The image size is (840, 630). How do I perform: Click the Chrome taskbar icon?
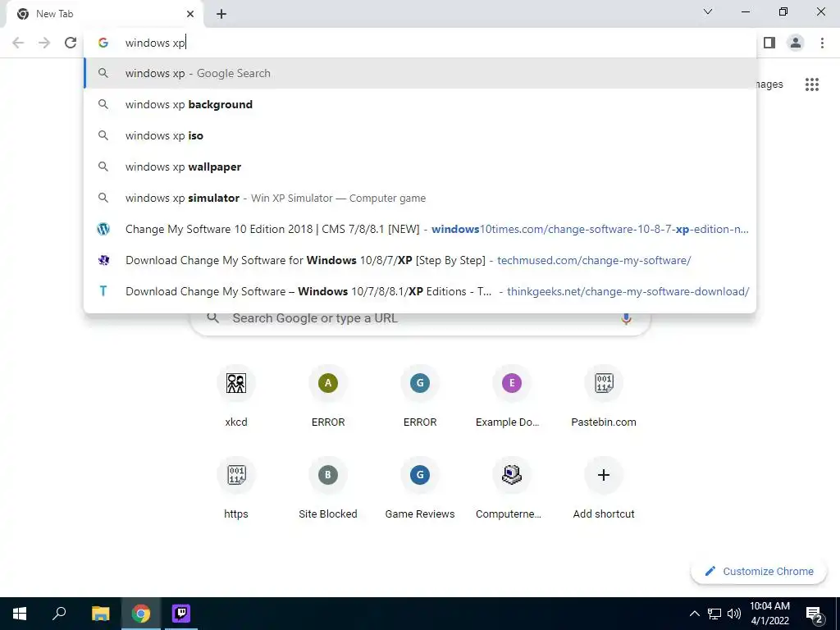(x=141, y=614)
